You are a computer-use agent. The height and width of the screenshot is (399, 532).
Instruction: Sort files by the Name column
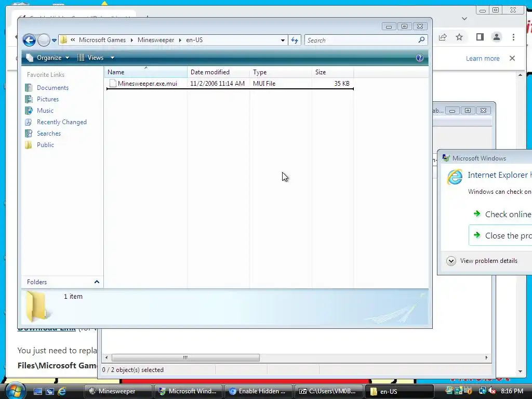coord(146,72)
